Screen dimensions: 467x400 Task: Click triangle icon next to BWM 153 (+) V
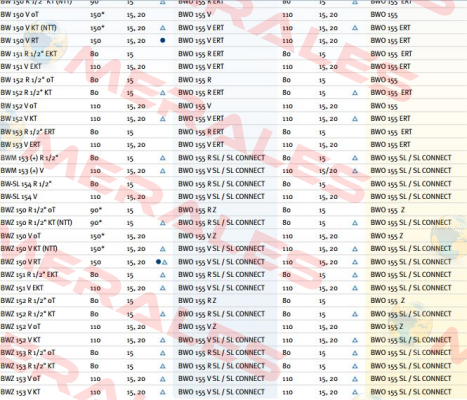tap(163, 171)
